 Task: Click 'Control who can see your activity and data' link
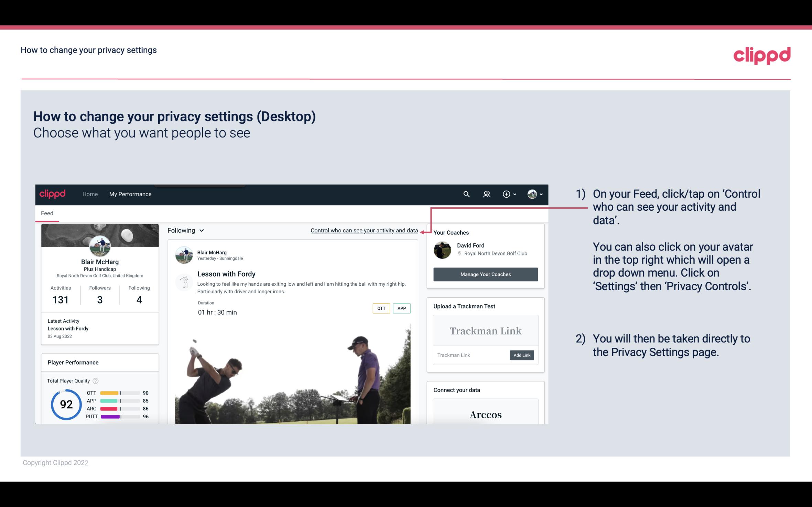(364, 230)
